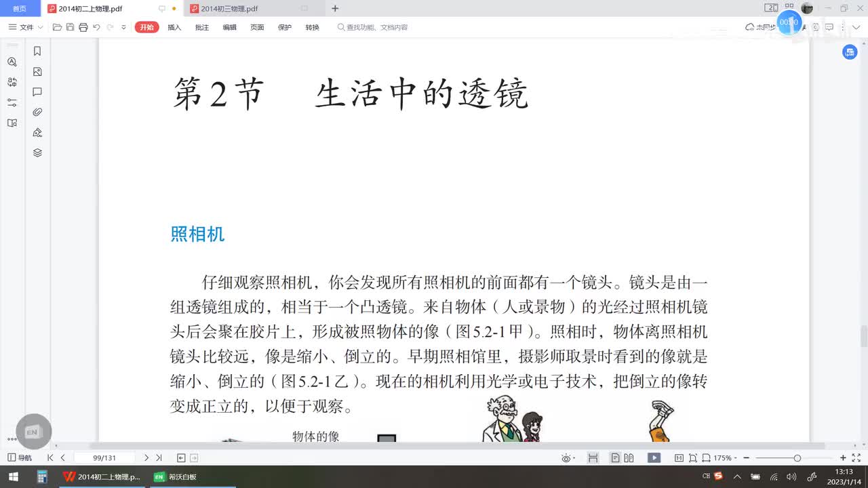Open the Windows Start menu
This screenshot has height=488, width=868.
point(13,476)
